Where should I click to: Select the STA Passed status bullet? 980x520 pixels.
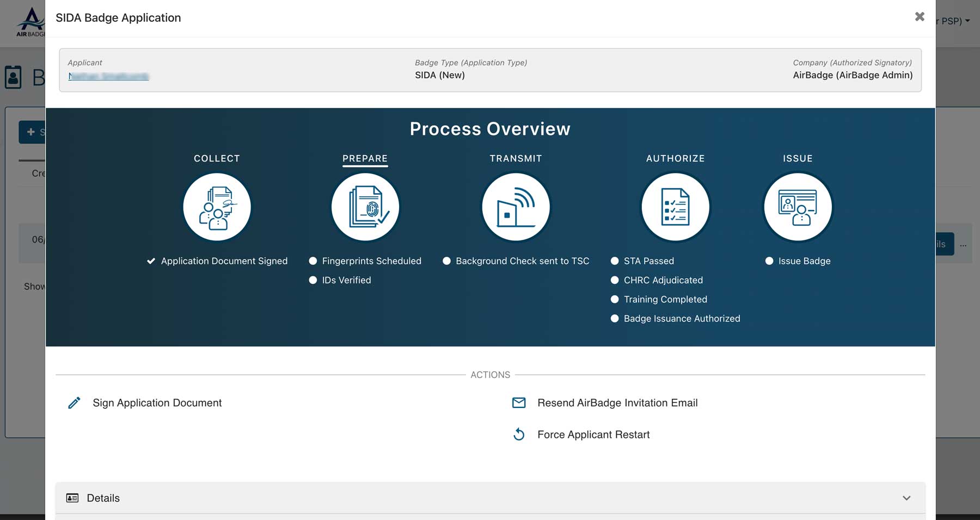pyautogui.click(x=615, y=261)
